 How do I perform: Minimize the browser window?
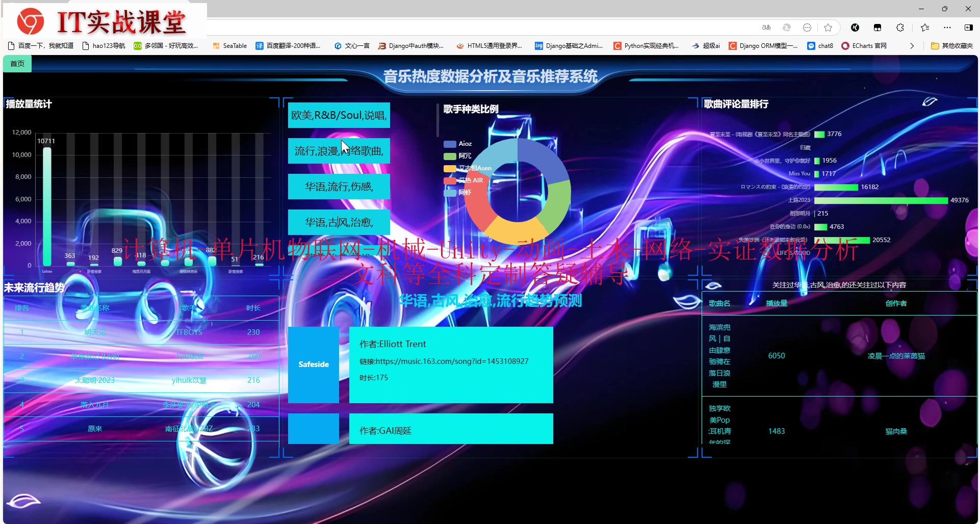pyautogui.click(x=921, y=9)
